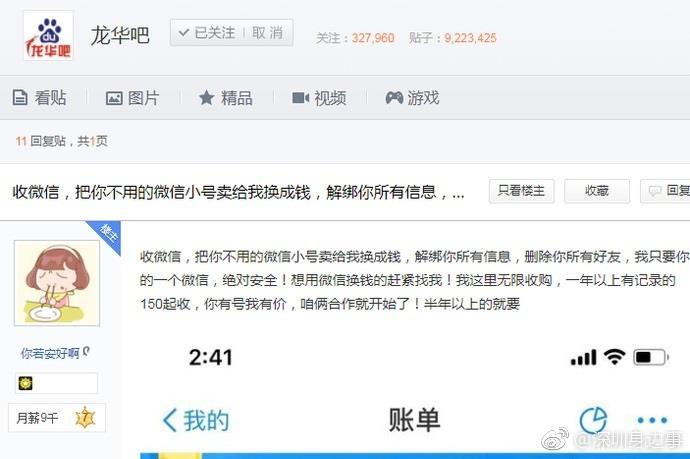Viewport: 690px width, 459px height.
Task: Click the 只看楼主 button
Action: [521, 191]
